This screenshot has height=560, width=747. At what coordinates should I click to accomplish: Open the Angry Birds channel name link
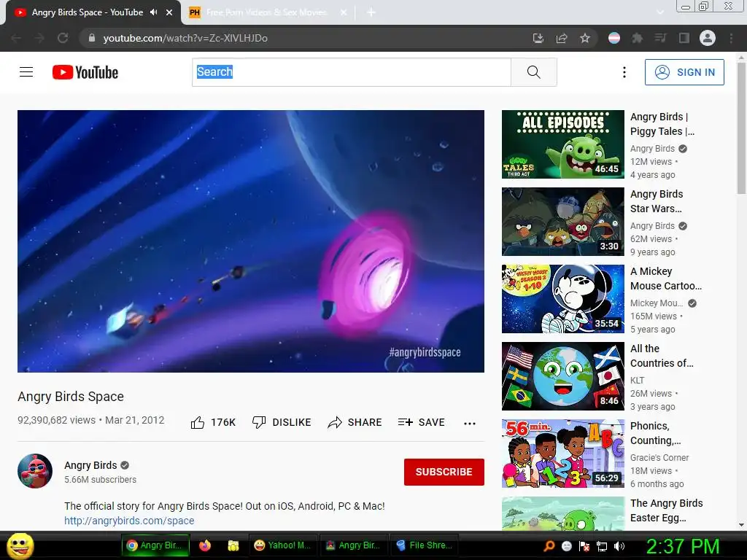pos(90,465)
